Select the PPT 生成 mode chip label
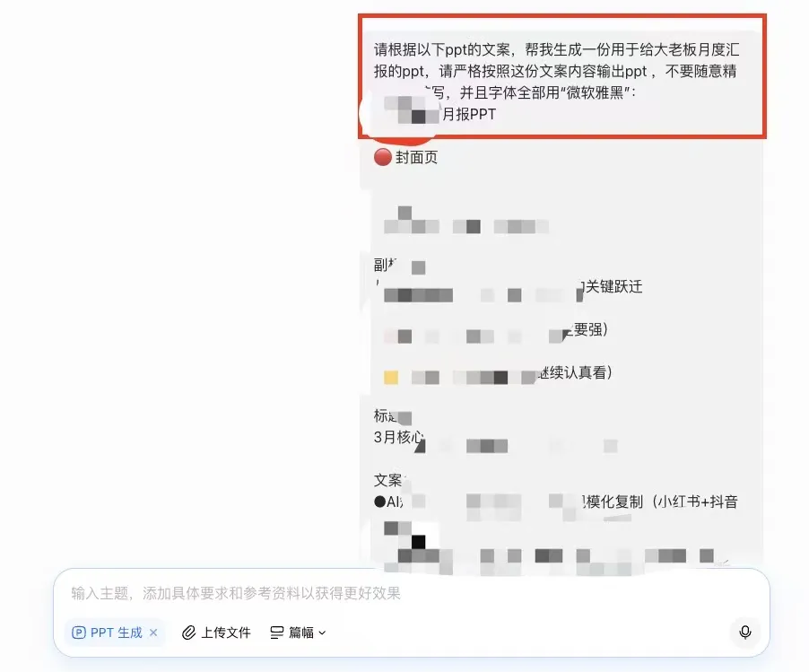The width and height of the screenshot is (809, 672). (x=116, y=633)
